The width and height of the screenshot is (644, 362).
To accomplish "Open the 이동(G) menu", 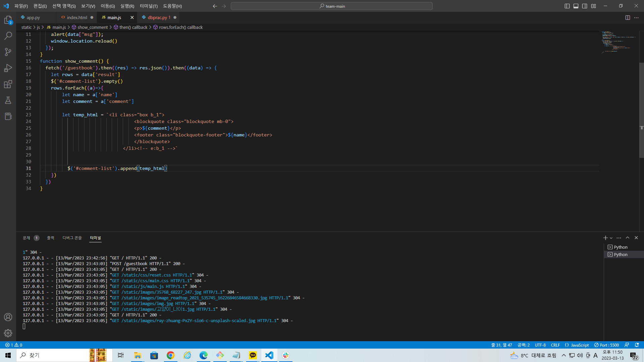I will 108,6.
